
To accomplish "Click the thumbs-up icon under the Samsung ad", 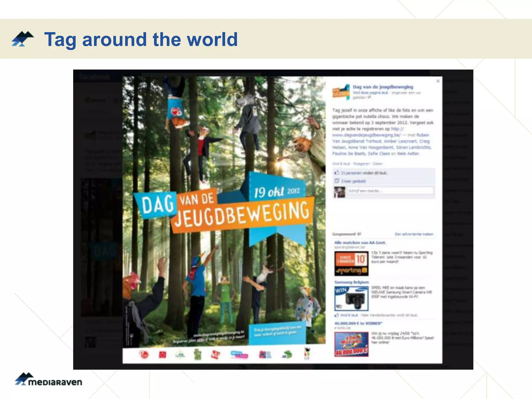I will (x=337, y=315).
